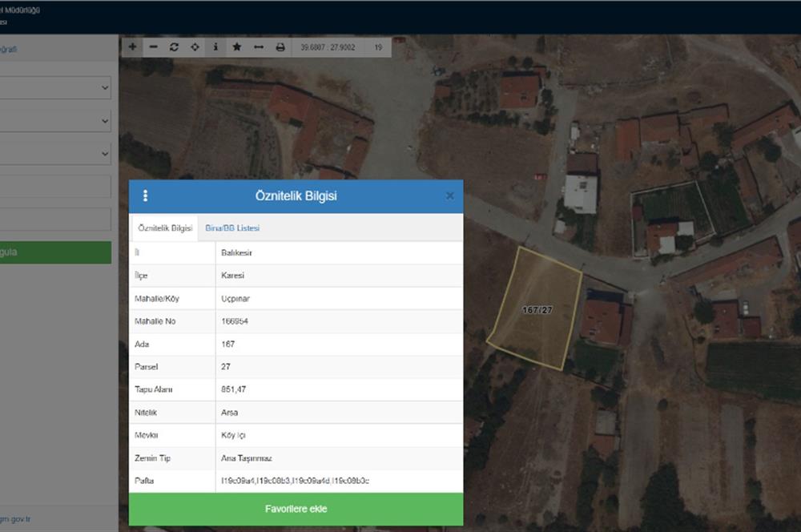
Task: Activate the locate crosshair tool
Action: [195, 47]
